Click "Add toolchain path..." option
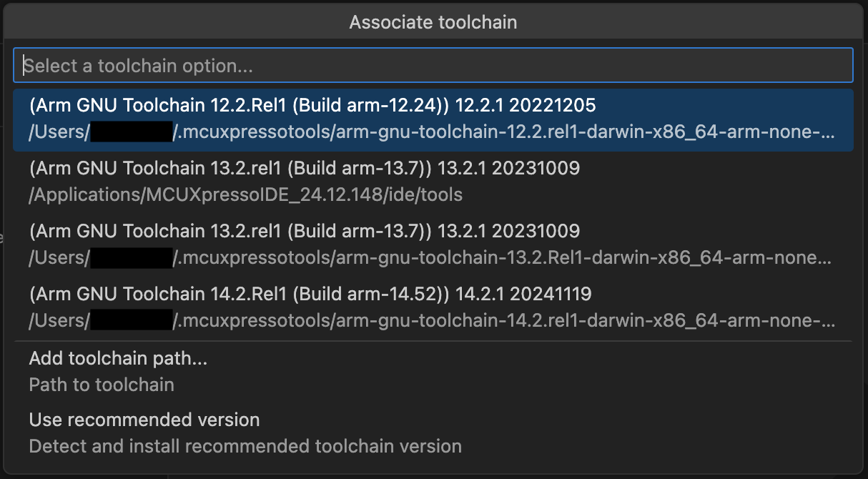The image size is (868, 479). click(x=117, y=358)
